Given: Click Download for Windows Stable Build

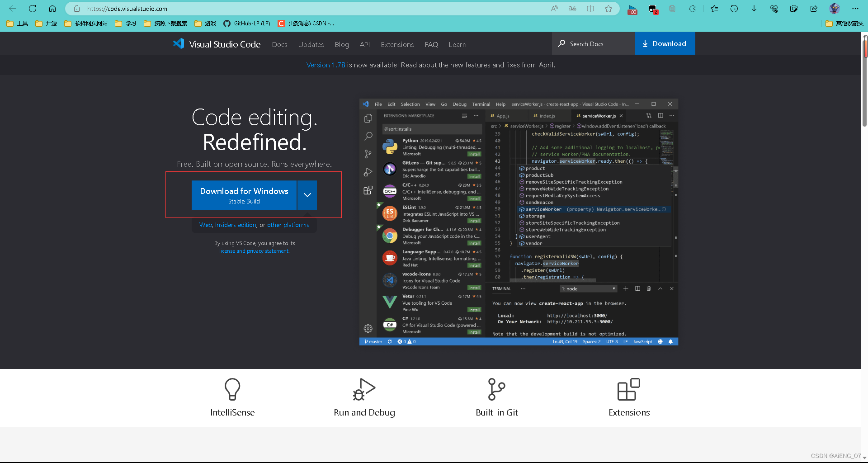Looking at the screenshot, I should coord(244,195).
